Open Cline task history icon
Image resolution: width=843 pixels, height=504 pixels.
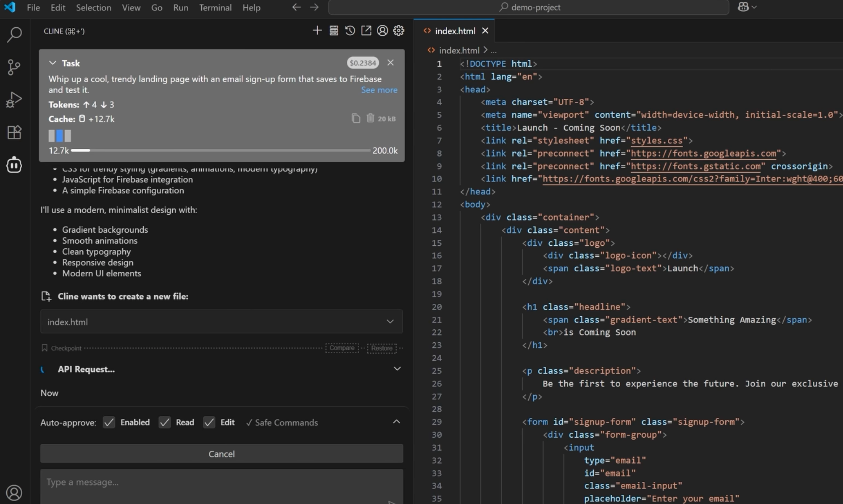pyautogui.click(x=350, y=31)
